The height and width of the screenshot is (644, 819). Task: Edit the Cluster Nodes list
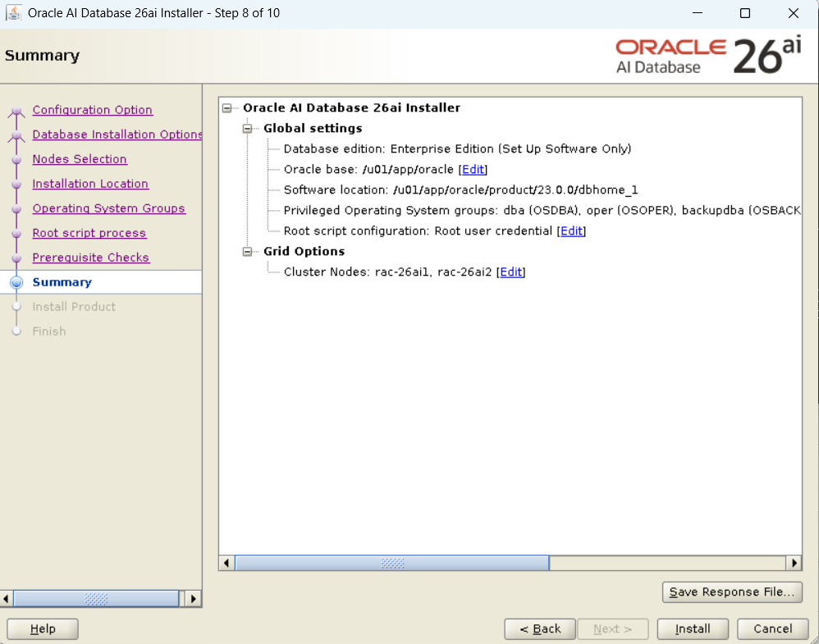coord(510,272)
